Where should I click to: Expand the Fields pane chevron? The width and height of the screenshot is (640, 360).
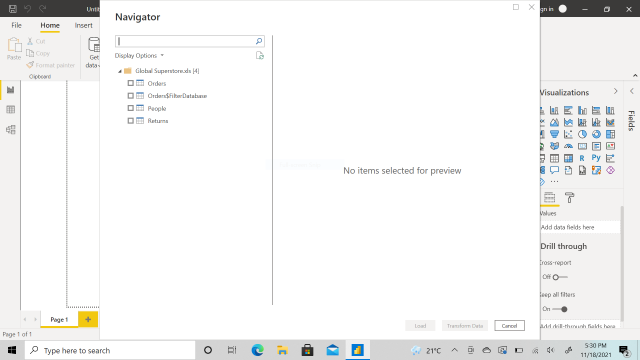[x=632, y=91]
